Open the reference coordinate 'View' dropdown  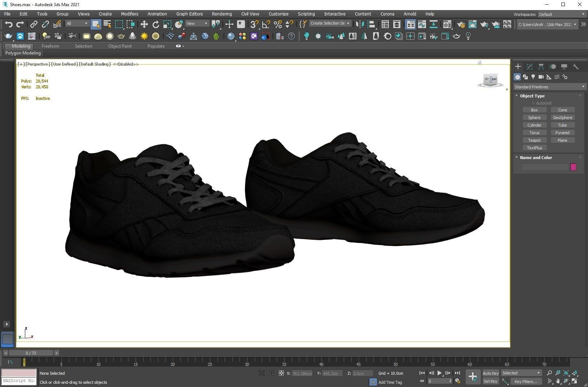click(x=197, y=23)
